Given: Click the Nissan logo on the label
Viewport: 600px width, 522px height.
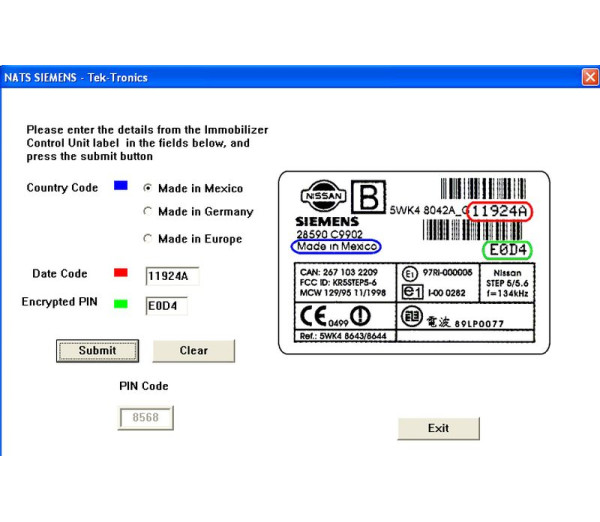Looking at the screenshot, I should point(321,196).
